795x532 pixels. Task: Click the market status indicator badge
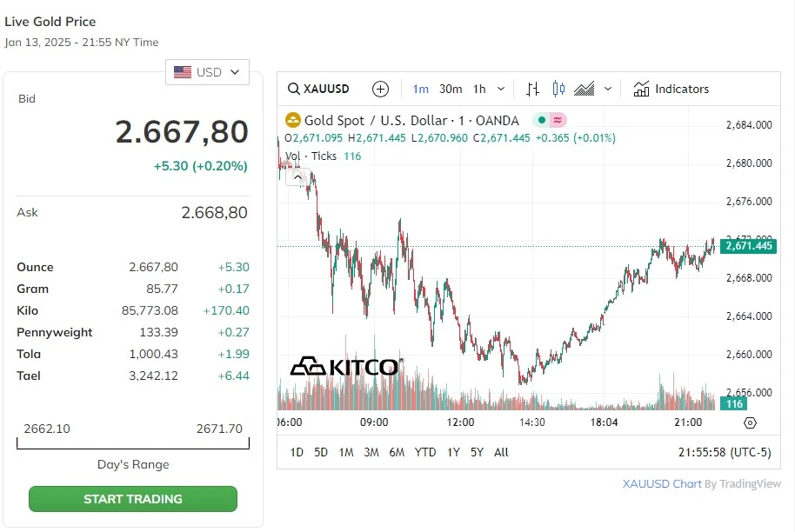pyautogui.click(x=551, y=121)
